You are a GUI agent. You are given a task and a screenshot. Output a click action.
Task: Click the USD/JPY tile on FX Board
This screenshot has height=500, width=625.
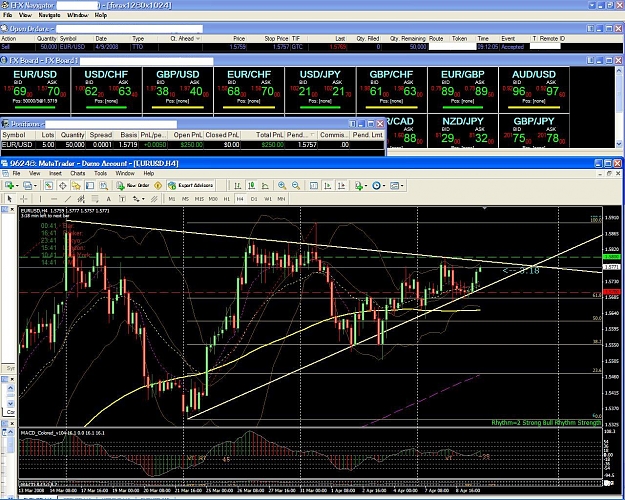coord(320,90)
